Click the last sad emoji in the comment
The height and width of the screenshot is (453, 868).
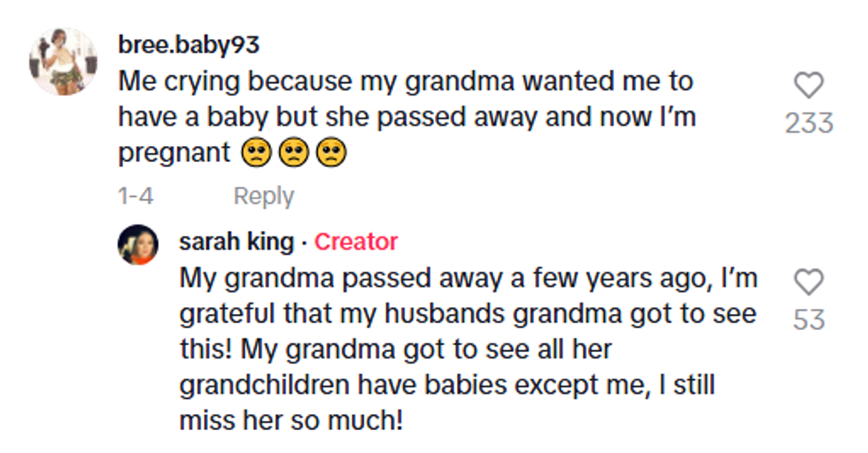330,153
